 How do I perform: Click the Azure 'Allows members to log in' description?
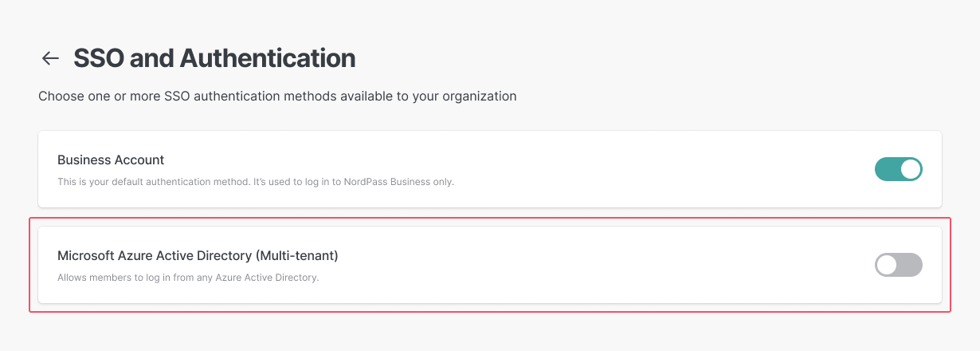pos(188,278)
